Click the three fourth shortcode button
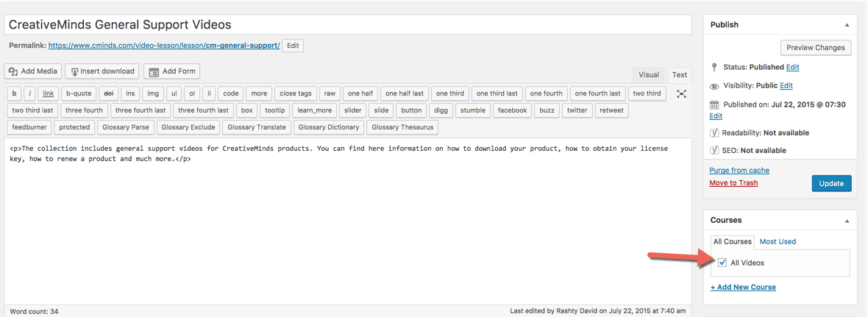This screenshot has width=868, height=317. pos(84,110)
